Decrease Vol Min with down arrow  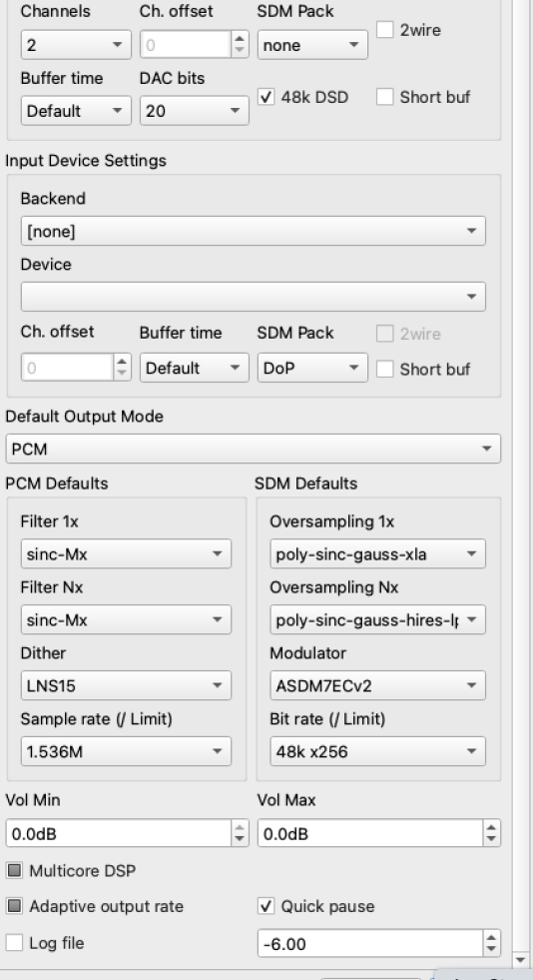[x=241, y=840]
